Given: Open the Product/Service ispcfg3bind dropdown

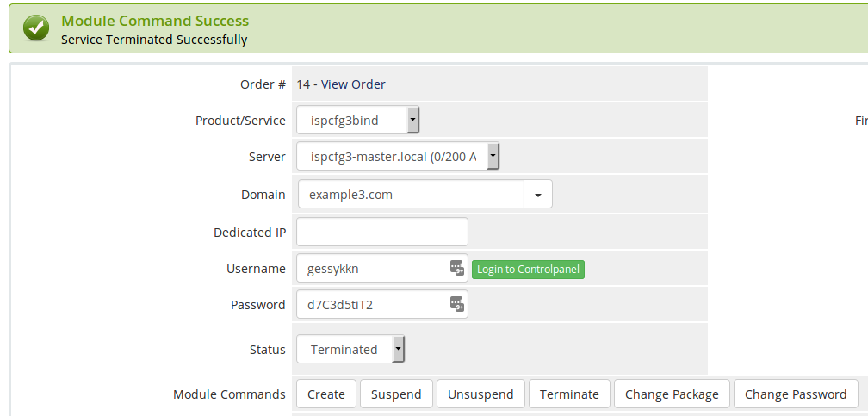Looking at the screenshot, I should click(x=357, y=121).
